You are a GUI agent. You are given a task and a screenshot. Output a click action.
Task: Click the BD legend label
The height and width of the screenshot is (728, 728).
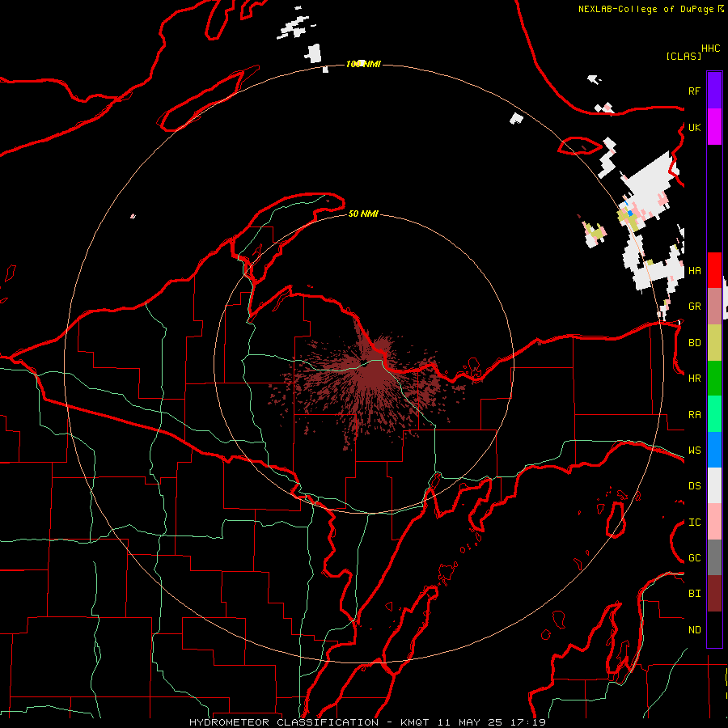coord(694,343)
